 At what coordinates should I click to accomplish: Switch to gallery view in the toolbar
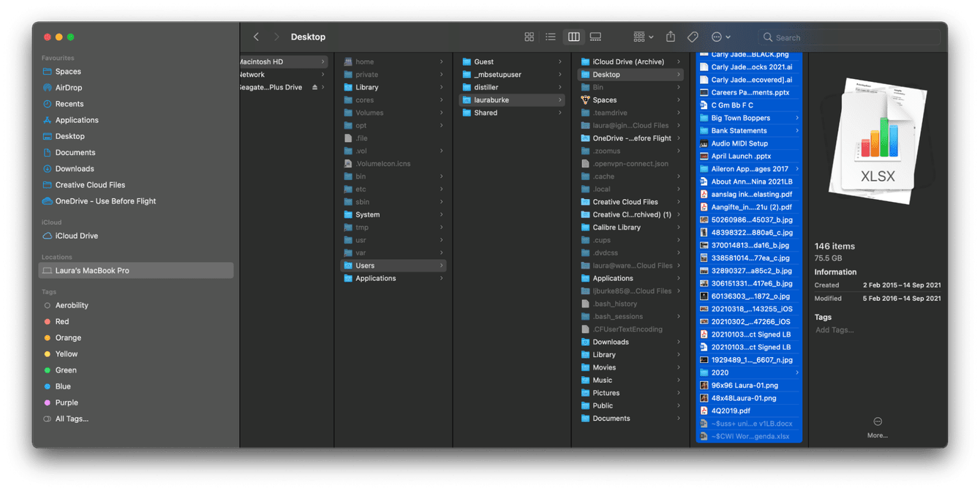[596, 36]
